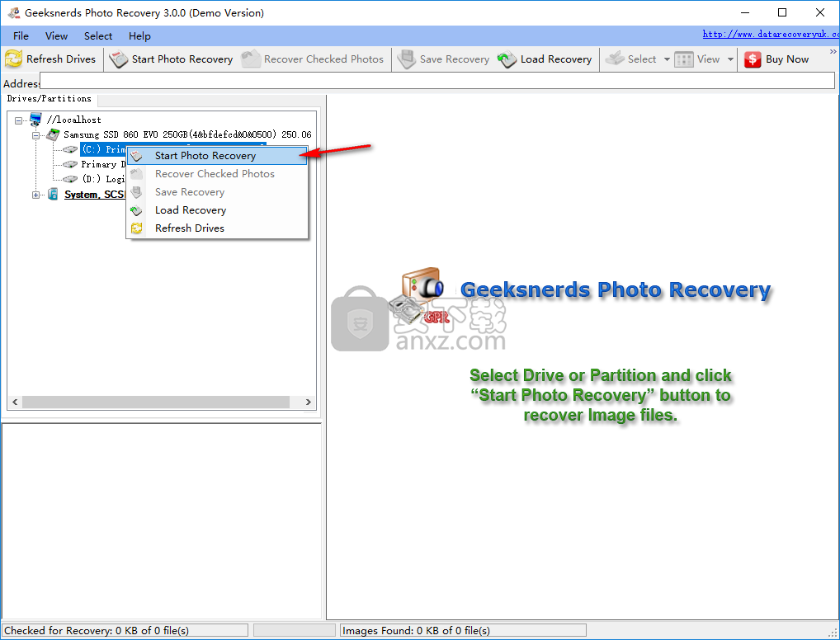Click the Images Found status text

[416, 630]
